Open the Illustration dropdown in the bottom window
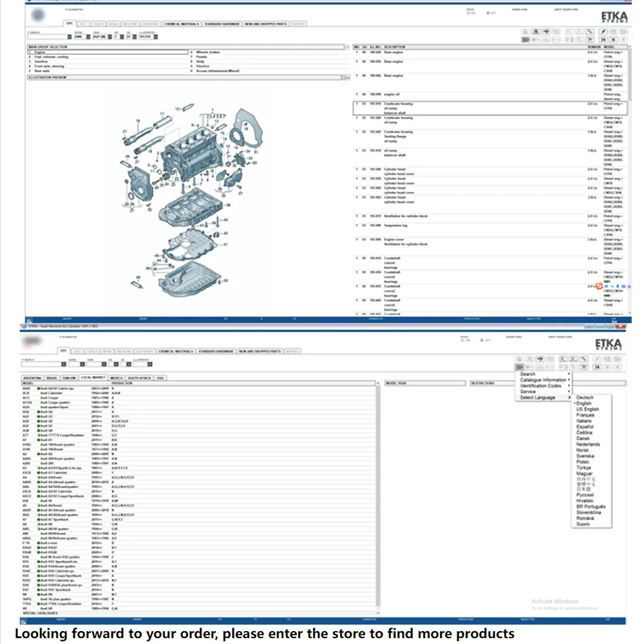 coord(150,365)
